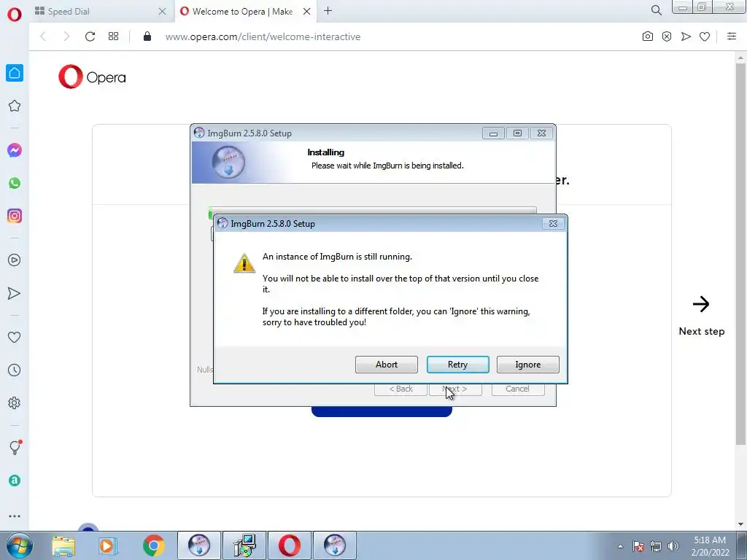Image resolution: width=747 pixels, height=560 pixels.
Task: Click the Abort button
Action: coord(387,365)
